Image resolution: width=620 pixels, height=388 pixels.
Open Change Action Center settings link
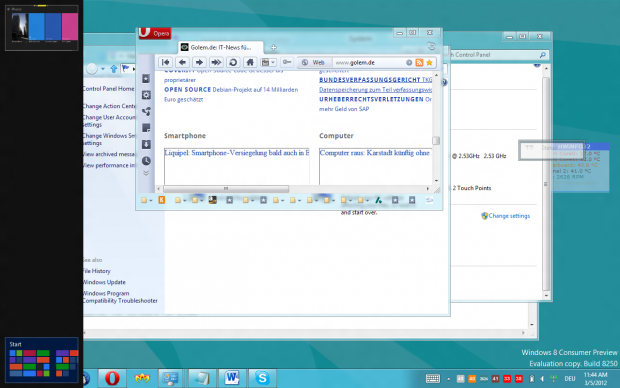tap(110, 106)
